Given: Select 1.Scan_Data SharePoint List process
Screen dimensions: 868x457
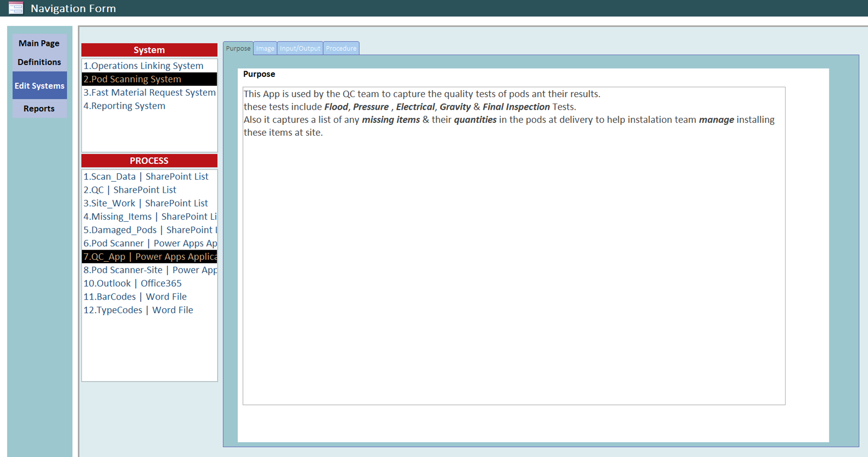Looking at the screenshot, I should coord(149,176).
